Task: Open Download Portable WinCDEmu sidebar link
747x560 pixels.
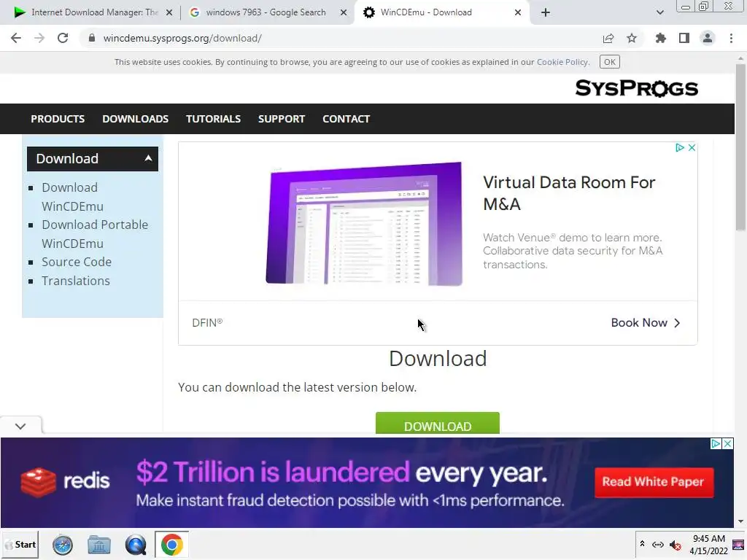Action: (95, 234)
